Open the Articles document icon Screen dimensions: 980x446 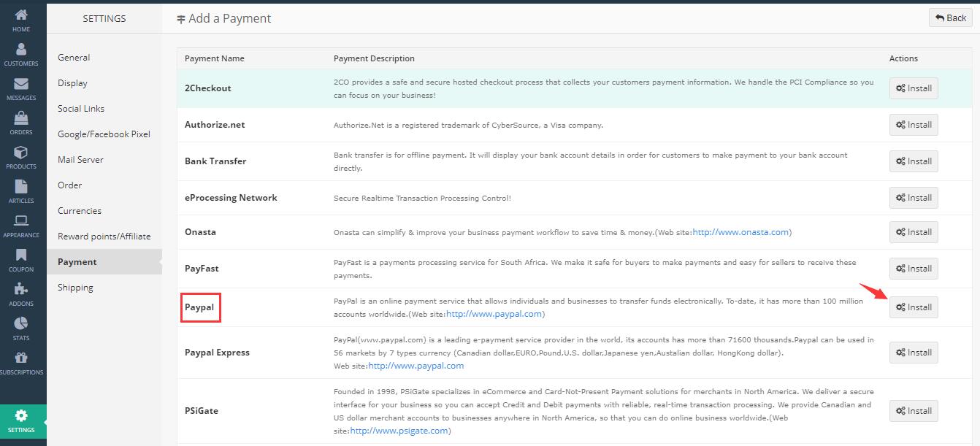[21, 188]
